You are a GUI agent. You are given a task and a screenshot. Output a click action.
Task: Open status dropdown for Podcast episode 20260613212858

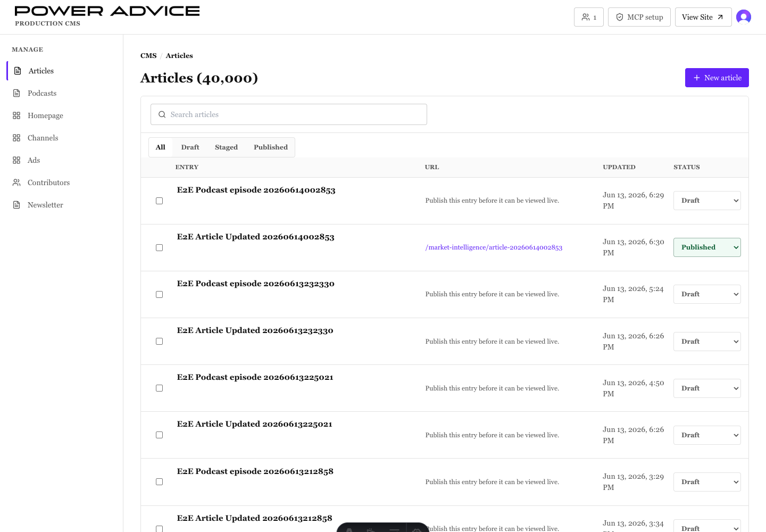707,482
